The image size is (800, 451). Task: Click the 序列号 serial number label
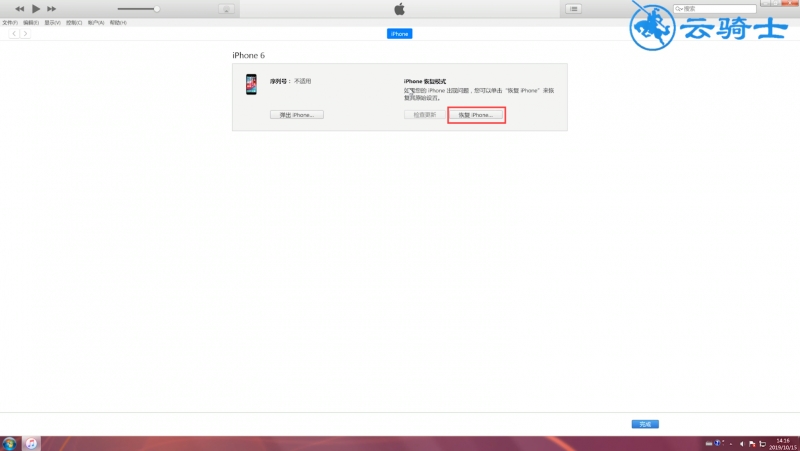pos(280,81)
